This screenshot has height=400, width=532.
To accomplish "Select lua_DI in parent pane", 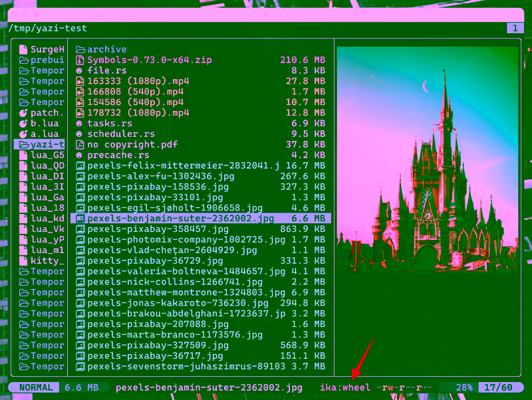I will point(39,176).
